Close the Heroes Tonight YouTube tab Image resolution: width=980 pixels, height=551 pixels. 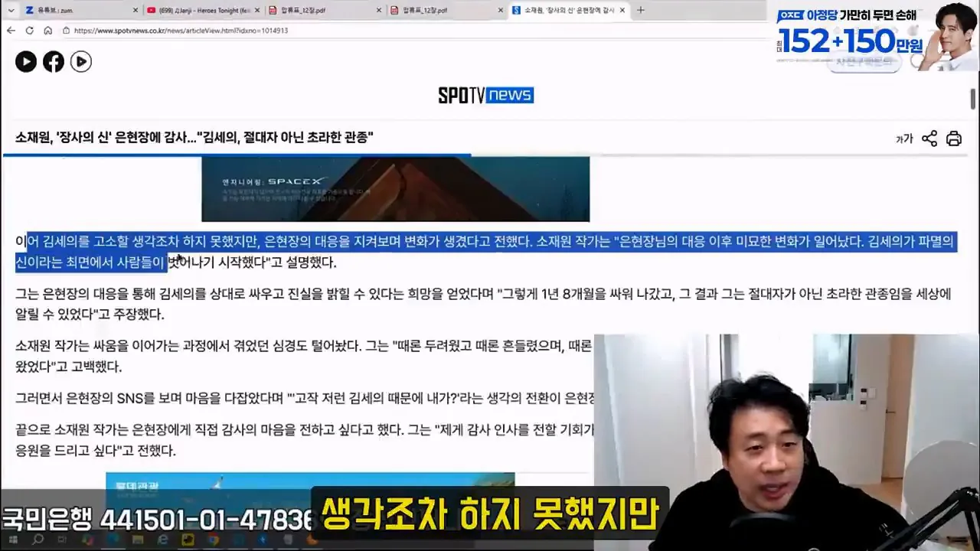[257, 10]
